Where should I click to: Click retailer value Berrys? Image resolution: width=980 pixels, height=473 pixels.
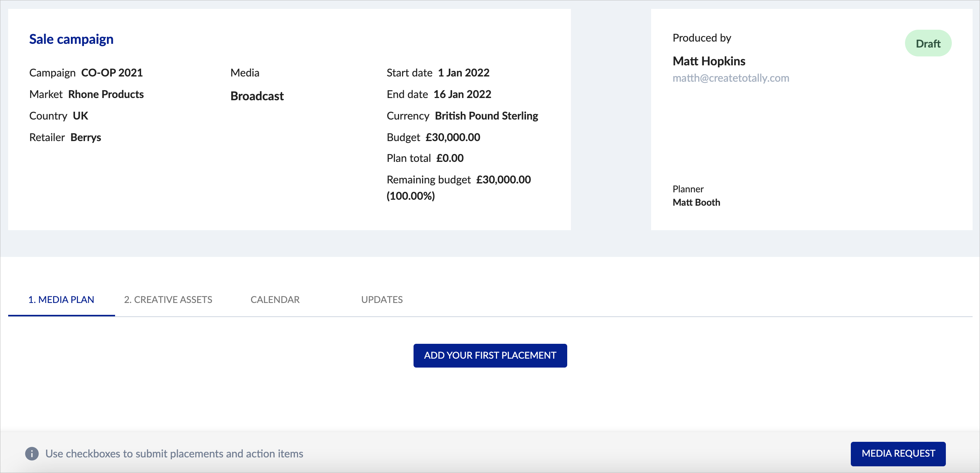pos(86,137)
